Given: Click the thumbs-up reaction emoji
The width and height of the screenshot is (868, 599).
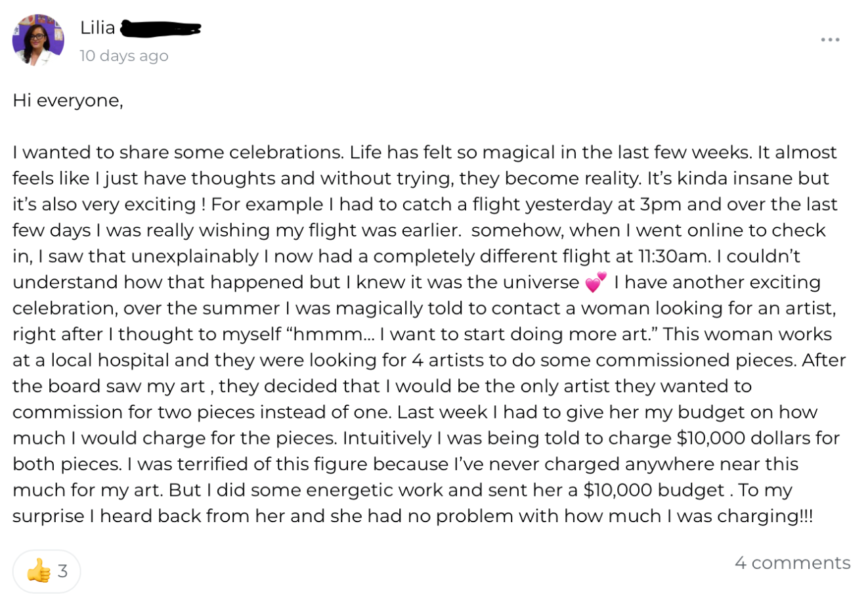Looking at the screenshot, I should [x=39, y=570].
